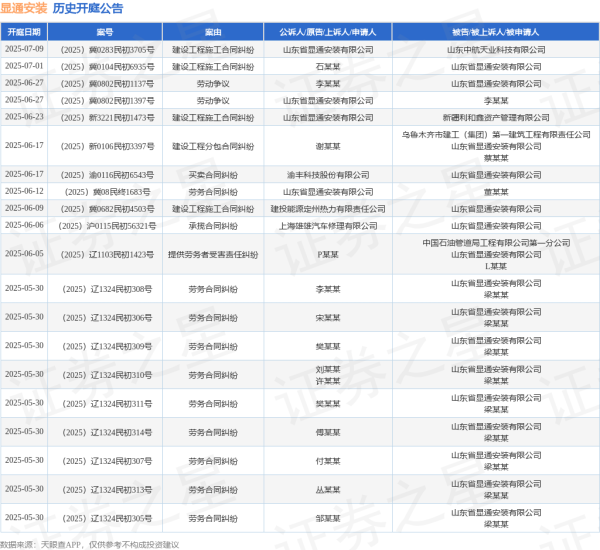Open case 辽1103民初1423号

click(x=107, y=254)
